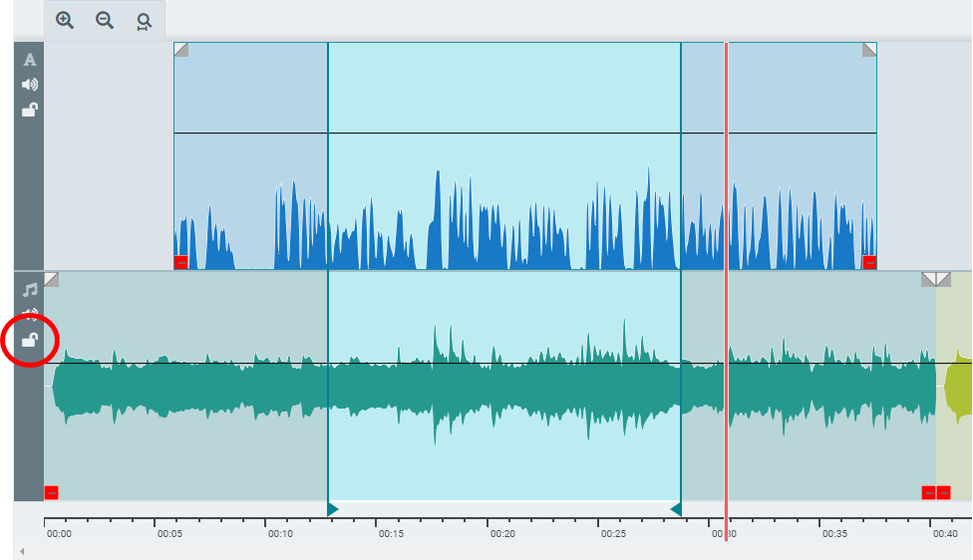Click the zoom in magnifier icon
Screen dimensions: 973x560
pos(65,20)
